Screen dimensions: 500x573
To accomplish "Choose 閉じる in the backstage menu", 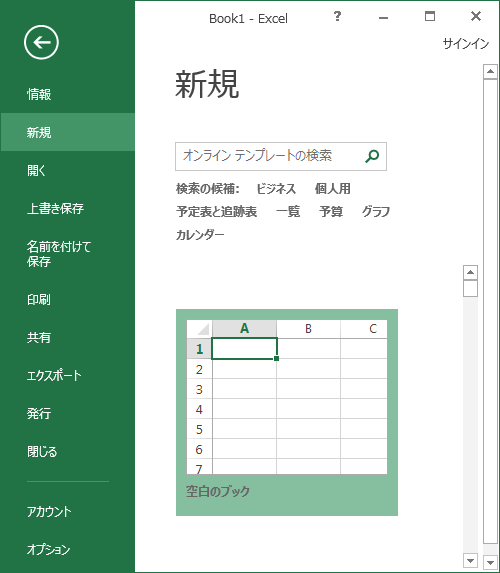I will tap(42, 452).
